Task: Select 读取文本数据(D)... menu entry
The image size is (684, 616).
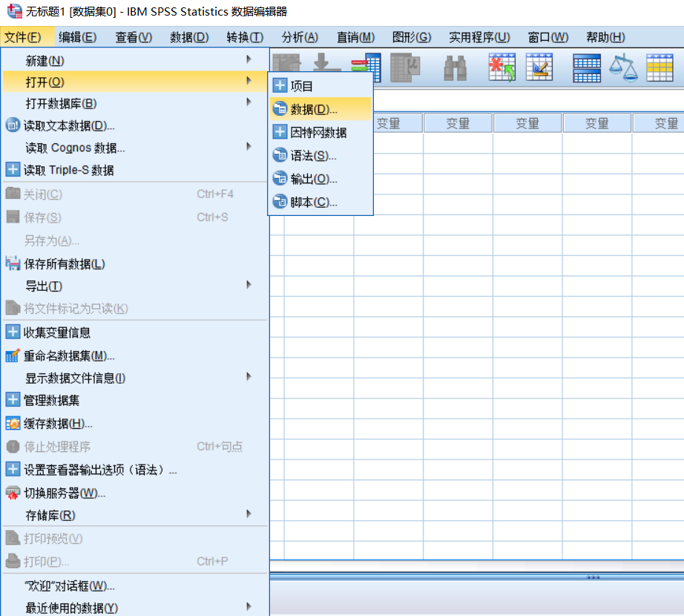Action: click(135, 125)
